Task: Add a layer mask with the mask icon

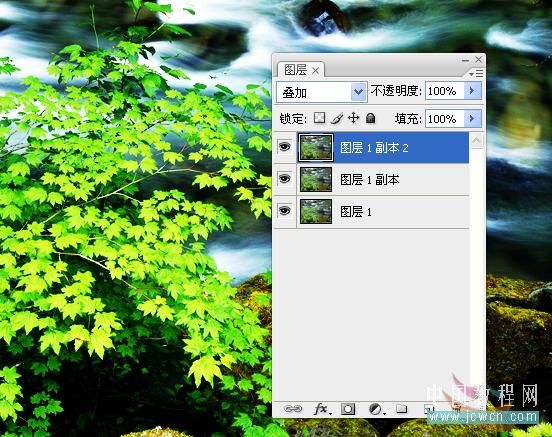Action: tap(348, 409)
